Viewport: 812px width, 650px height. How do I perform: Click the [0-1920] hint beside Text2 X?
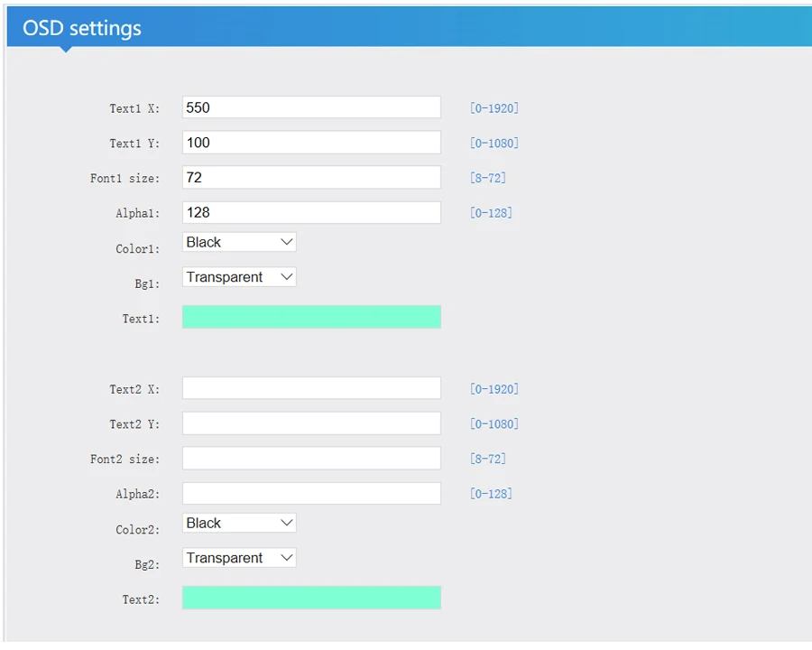tap(494, 389)
